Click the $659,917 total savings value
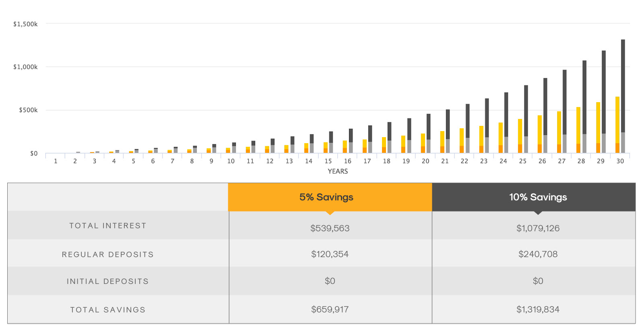 330,310
